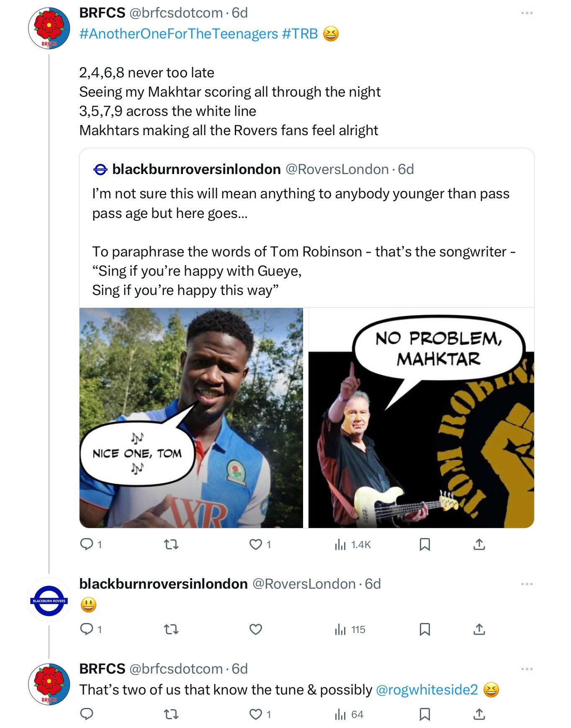The width and height of the screenshot is (571, 728).
Task: Open more options on top BRFCS tweet
Action: [527, 13]
